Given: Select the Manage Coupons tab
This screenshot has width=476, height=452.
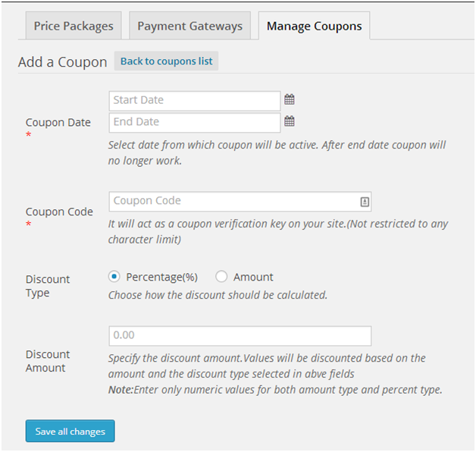Looking at the screenshot, I should pos(314,27).
